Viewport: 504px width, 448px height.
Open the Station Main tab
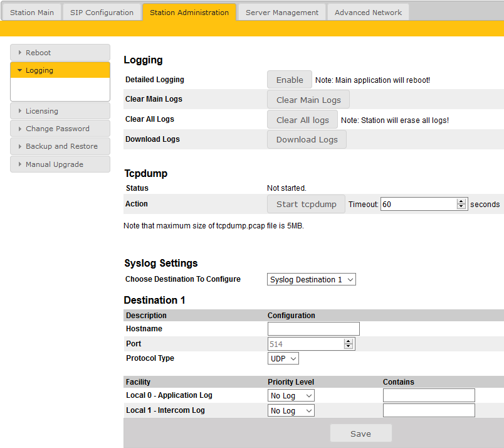tap(32, 13)
